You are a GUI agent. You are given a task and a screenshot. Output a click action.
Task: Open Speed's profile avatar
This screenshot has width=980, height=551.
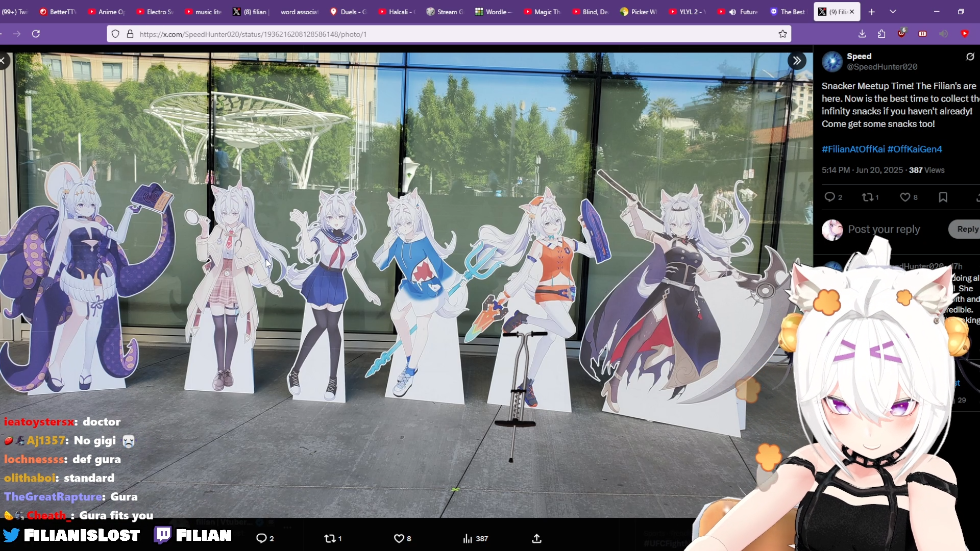(832, 62)
